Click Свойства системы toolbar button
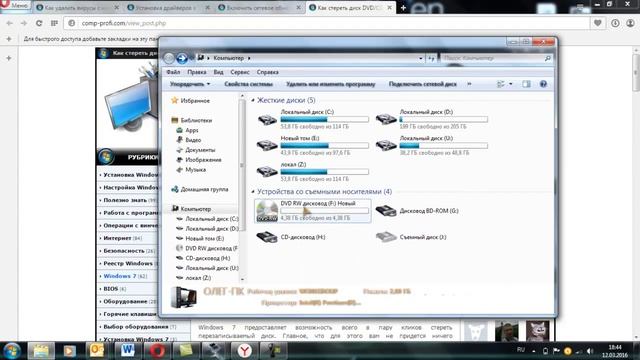This screenshot has height=360, width=640. pos(248,84)
